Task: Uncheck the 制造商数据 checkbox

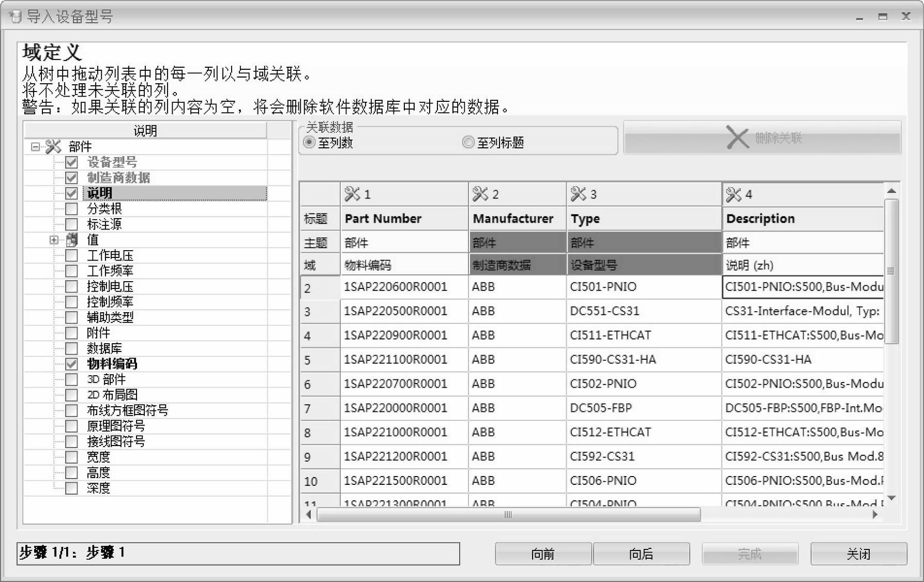Action: (x=71, y=178)
